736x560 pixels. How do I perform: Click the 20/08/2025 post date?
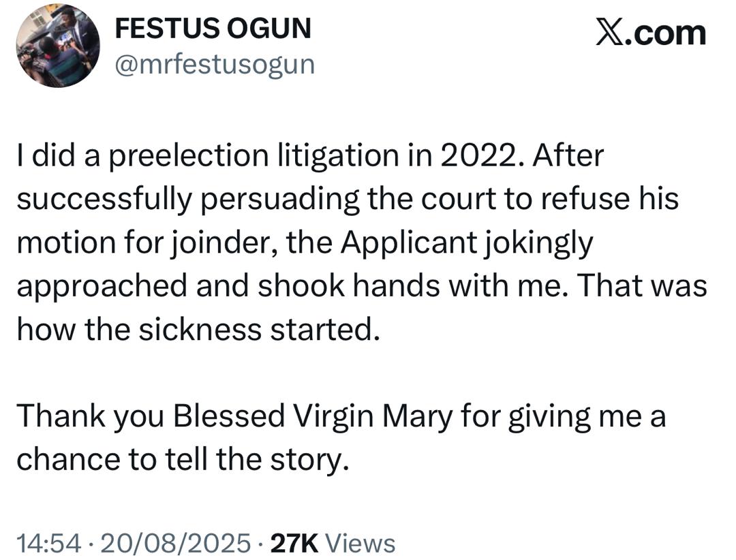(x=174, y=543)
